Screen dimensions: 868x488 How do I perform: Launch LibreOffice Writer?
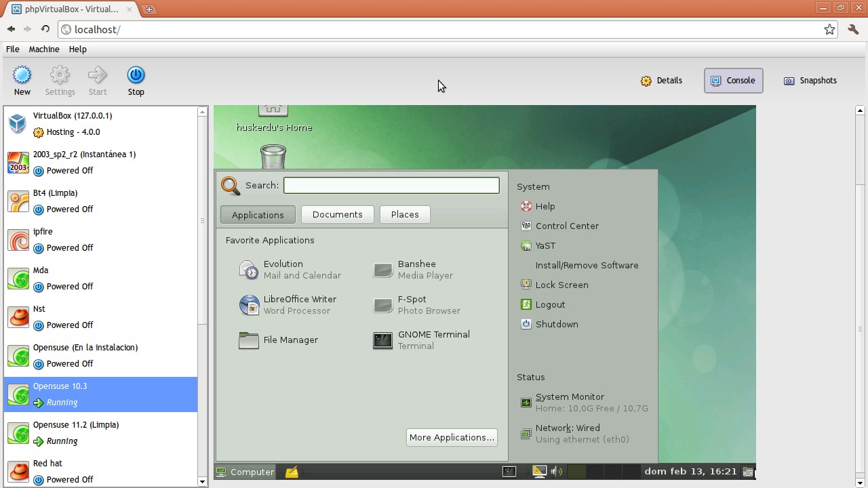click(x=288, y=305)
